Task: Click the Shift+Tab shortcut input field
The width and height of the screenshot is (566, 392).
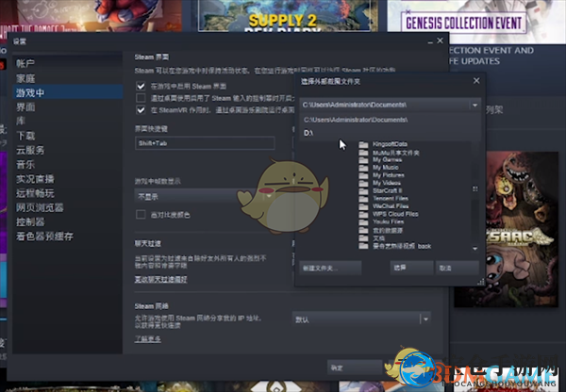Action: pos(205,143)
